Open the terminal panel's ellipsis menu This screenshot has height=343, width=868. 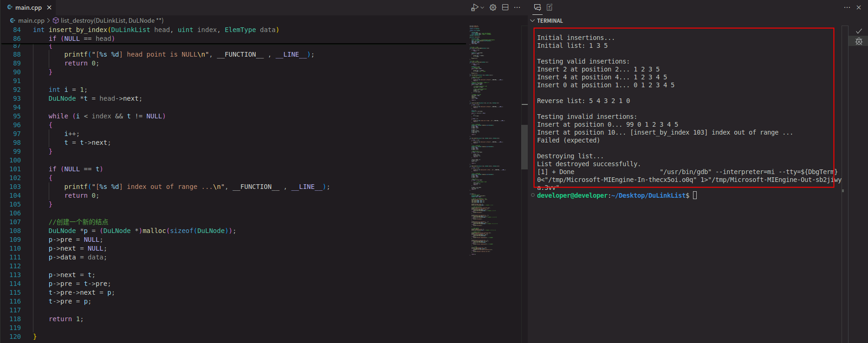coord(847,7)
